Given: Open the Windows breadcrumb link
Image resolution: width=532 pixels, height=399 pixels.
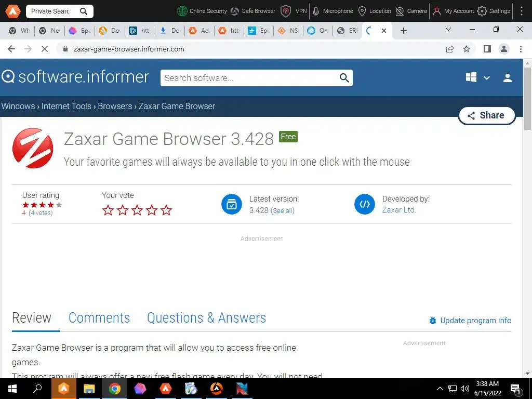Looking at the screenshot, I should coord(18,106).
